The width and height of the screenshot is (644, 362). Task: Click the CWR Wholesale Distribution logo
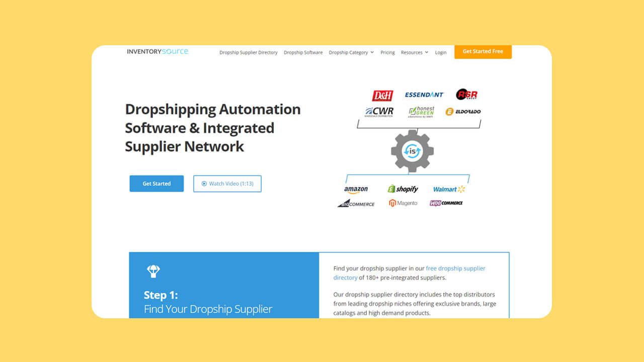coord(379,112)
